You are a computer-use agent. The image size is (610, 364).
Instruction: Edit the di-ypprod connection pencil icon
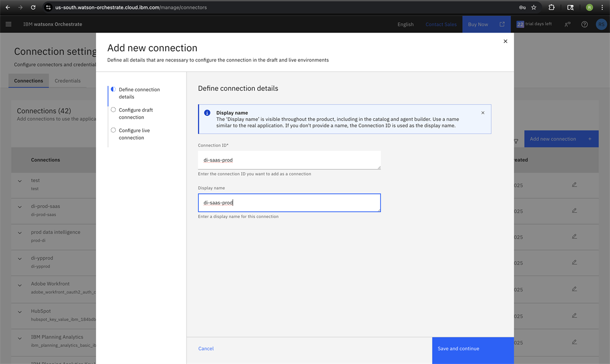point(574,262)
